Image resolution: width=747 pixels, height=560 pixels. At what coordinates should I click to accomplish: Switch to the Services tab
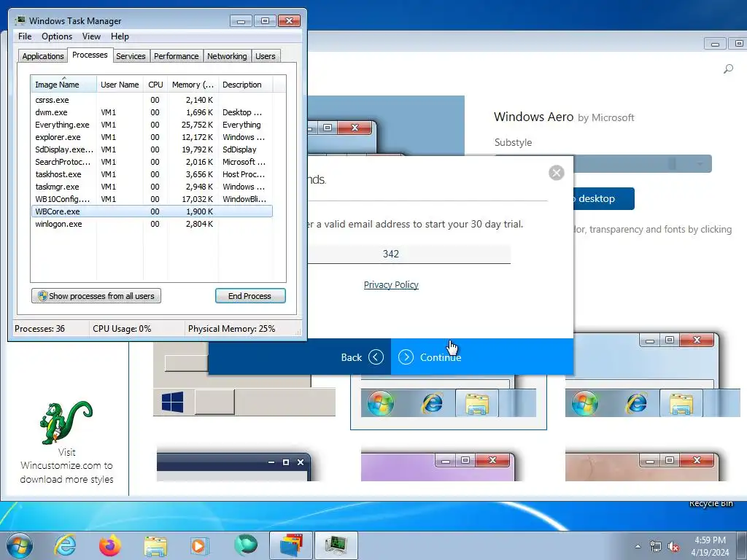(x=131, y=56)
